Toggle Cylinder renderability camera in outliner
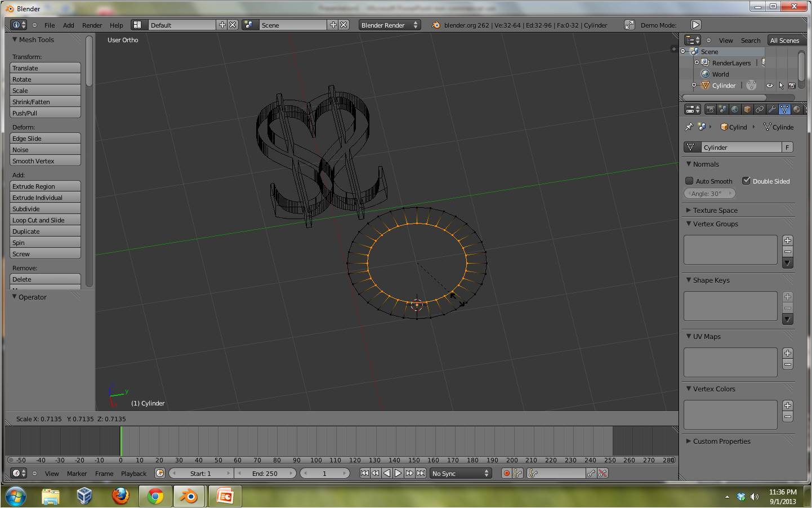This screenshot has height=508, width=812. 792,86
